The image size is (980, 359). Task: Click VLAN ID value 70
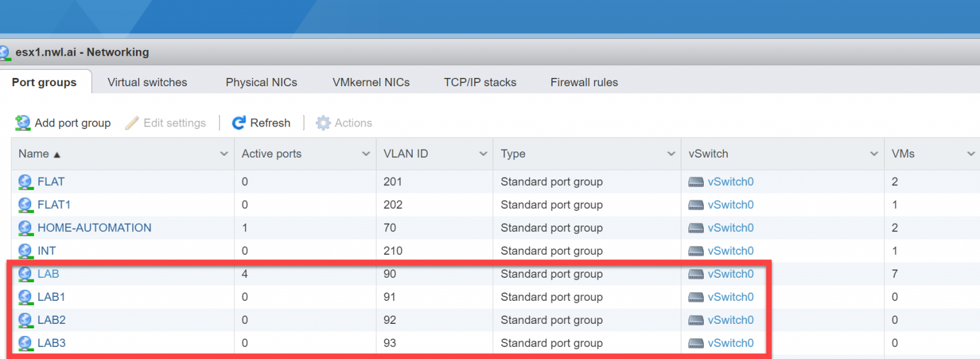[390, 228]
